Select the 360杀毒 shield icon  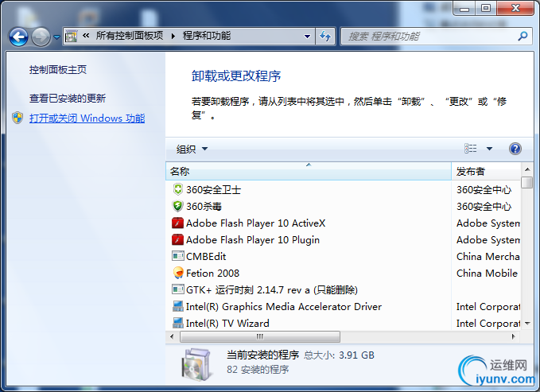click(177, 206)
